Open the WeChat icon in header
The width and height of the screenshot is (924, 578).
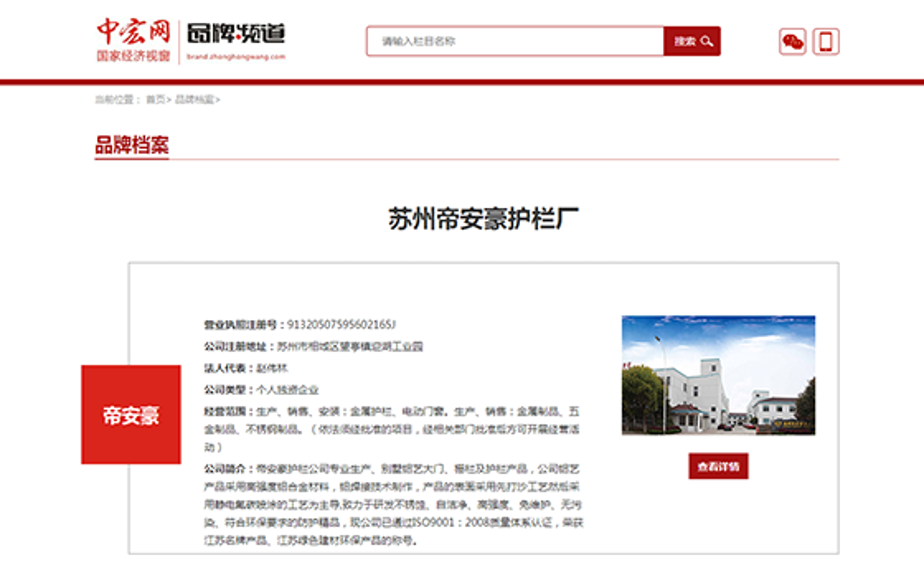click(x=792, y=41)
